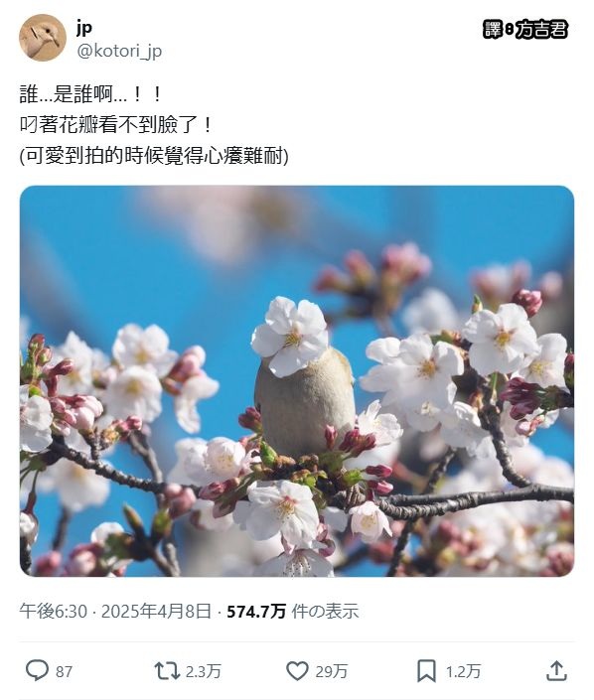Open the bird profile avatar

(x=43, y=38)
